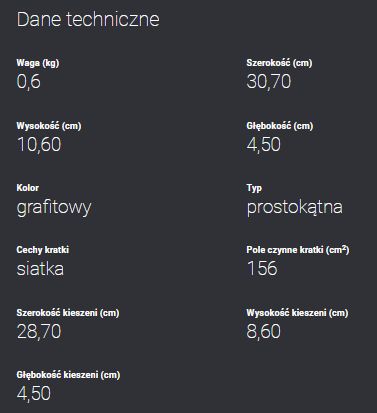Screen dimensions: 377x413
Task: Click the height value 10,60
Action: [x=39, y=145]
